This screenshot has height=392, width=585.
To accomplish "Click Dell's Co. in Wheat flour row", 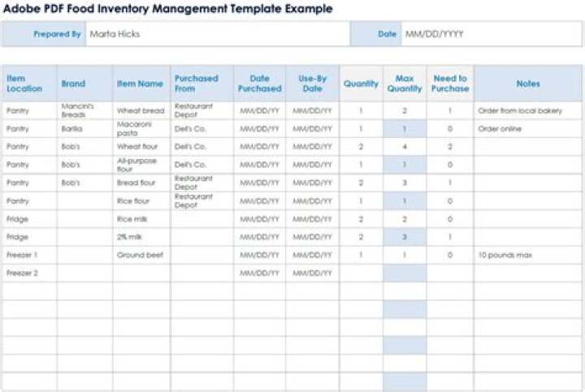I will tap(202, 146).
